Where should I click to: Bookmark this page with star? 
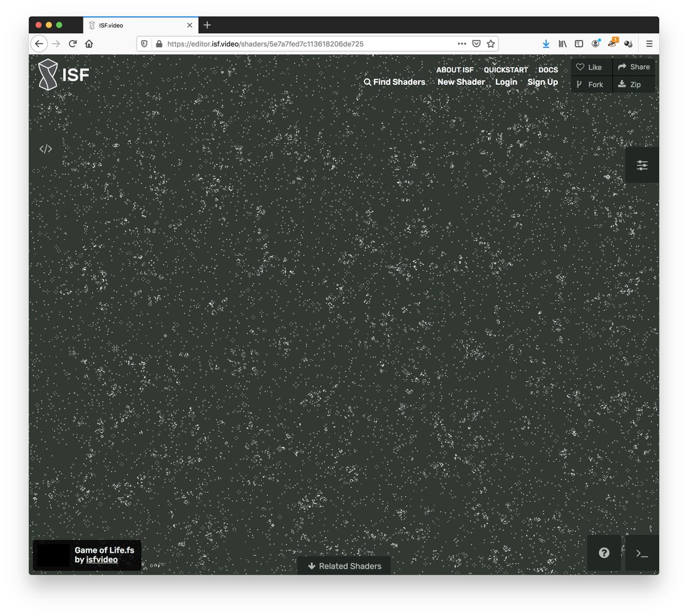tap(491, 44)
